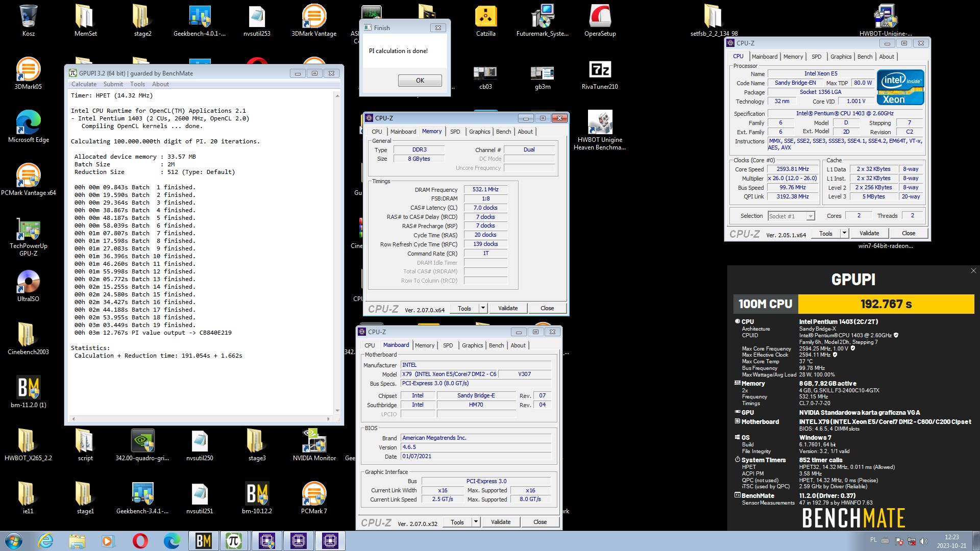Click the volume icon in system tray
Image resolution: width=980 pixels, height=551 pixels.
923,541
